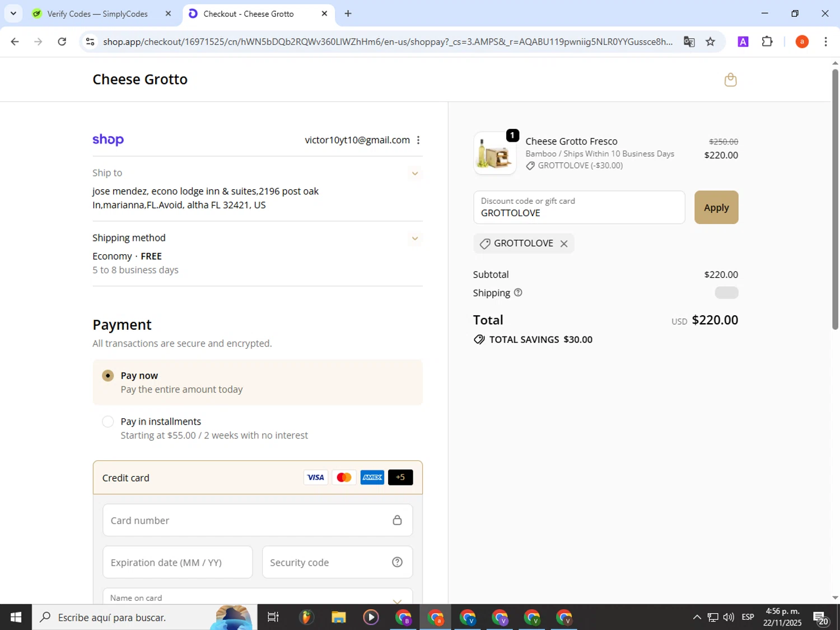This screenshot has height=630, width=840.
Task: Click the Credit card payment header
Action: 258,478
